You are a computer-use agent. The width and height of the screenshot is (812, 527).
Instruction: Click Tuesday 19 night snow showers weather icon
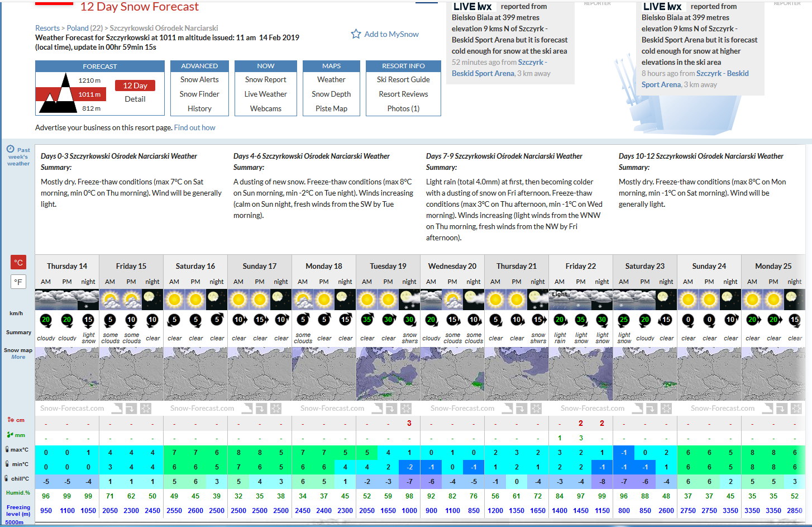pos(409,300)
